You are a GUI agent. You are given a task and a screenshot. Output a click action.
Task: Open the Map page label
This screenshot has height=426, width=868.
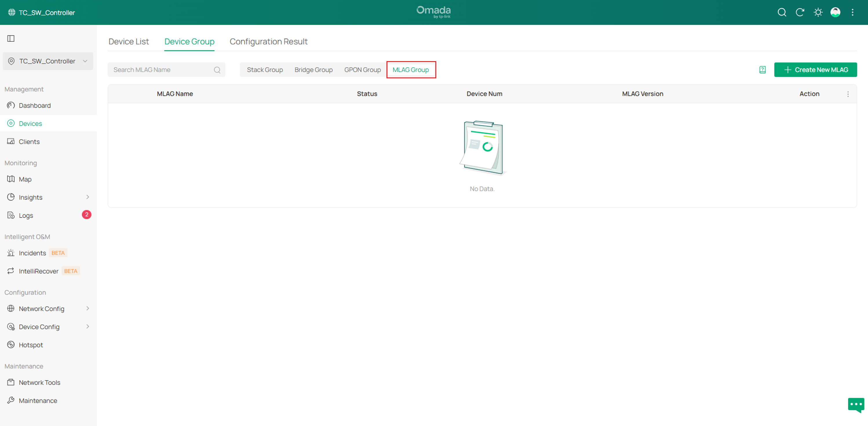tap(25, 179)
